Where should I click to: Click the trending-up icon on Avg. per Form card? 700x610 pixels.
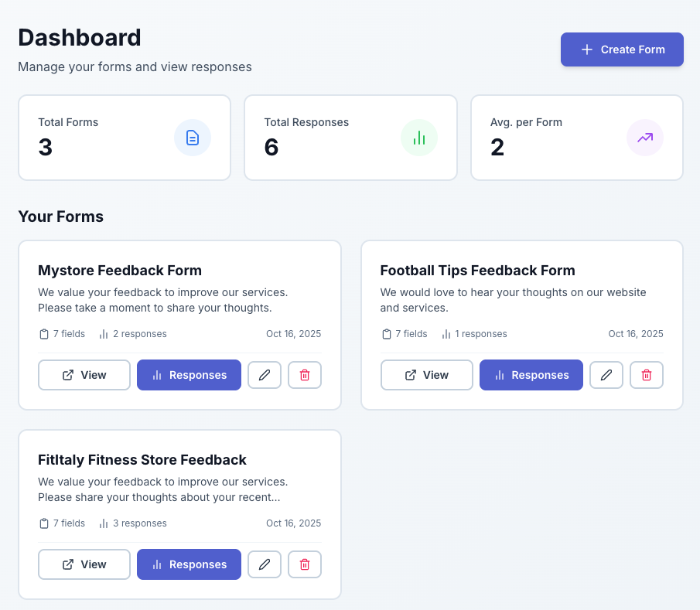(x=644, y=138)
